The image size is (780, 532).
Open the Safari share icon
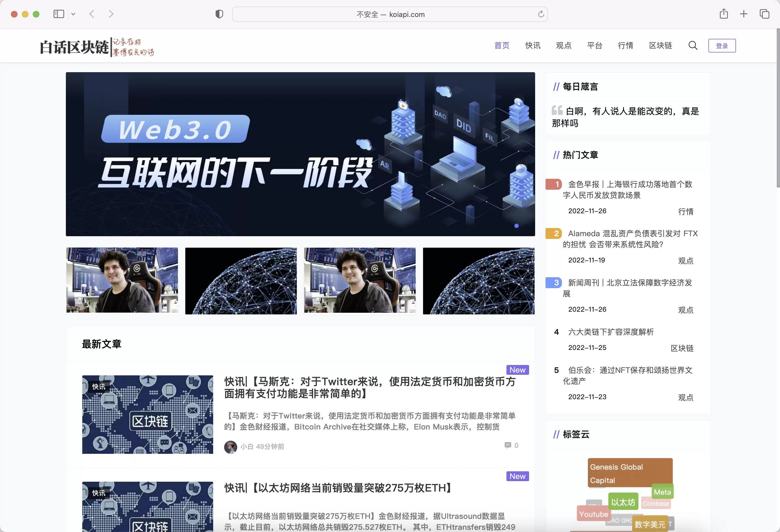[724, 14]
